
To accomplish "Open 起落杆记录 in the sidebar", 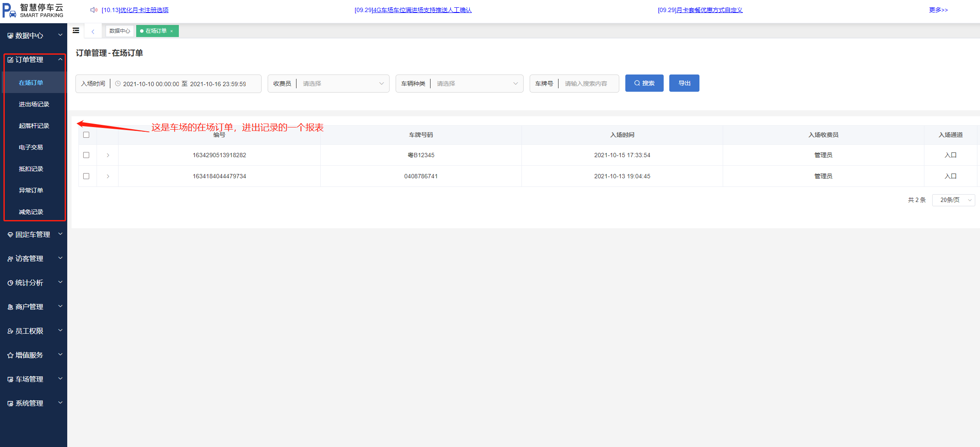I will [x=34, y=126].
